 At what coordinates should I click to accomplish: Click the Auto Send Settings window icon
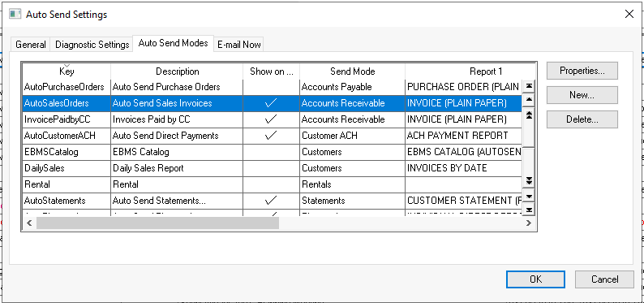[15, 14]
